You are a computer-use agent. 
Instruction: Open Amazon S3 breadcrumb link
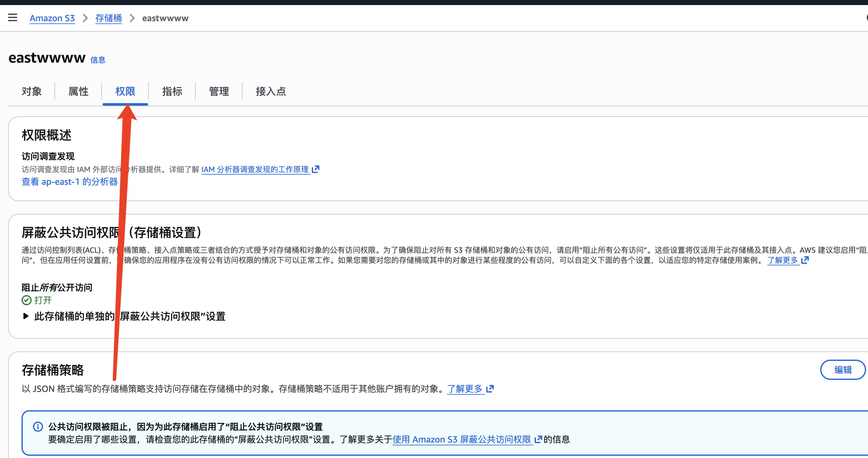tap(52, 18)
